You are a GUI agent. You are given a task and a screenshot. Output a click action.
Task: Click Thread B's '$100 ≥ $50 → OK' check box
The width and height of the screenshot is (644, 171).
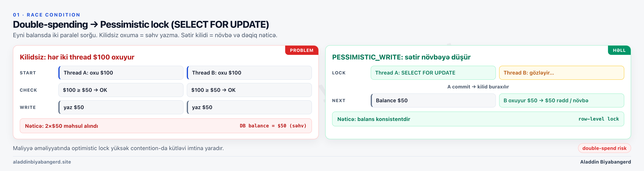pos(249,90)
